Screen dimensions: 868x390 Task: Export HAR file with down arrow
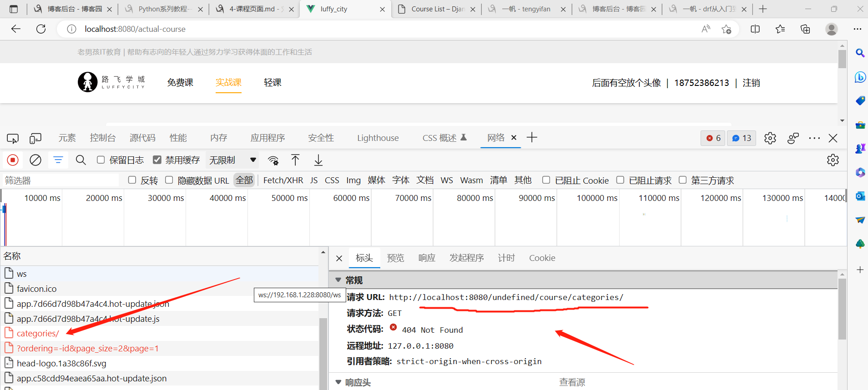click(x=318, y=160)
